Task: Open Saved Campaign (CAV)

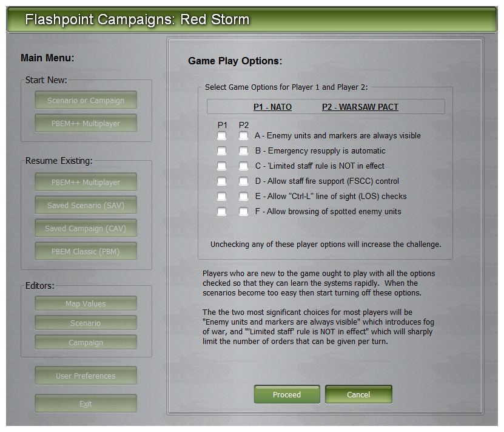Action: click(x=86, y=228)
